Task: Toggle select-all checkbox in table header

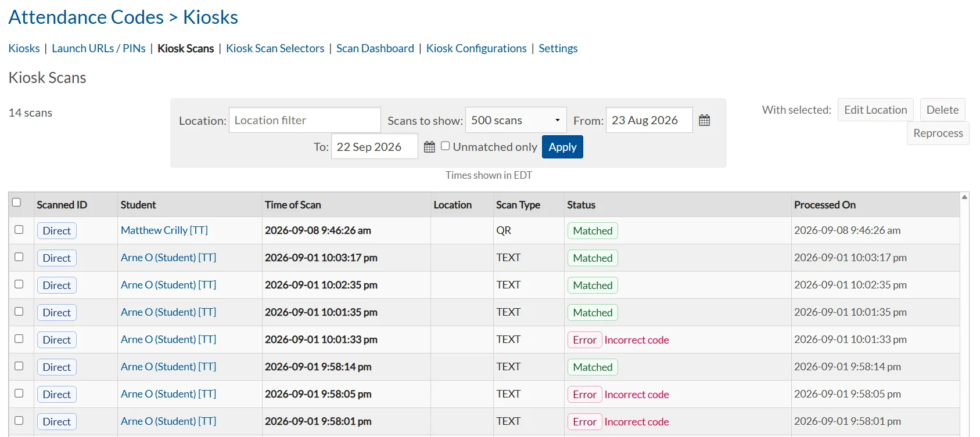Action: click(x=16, y=203)
